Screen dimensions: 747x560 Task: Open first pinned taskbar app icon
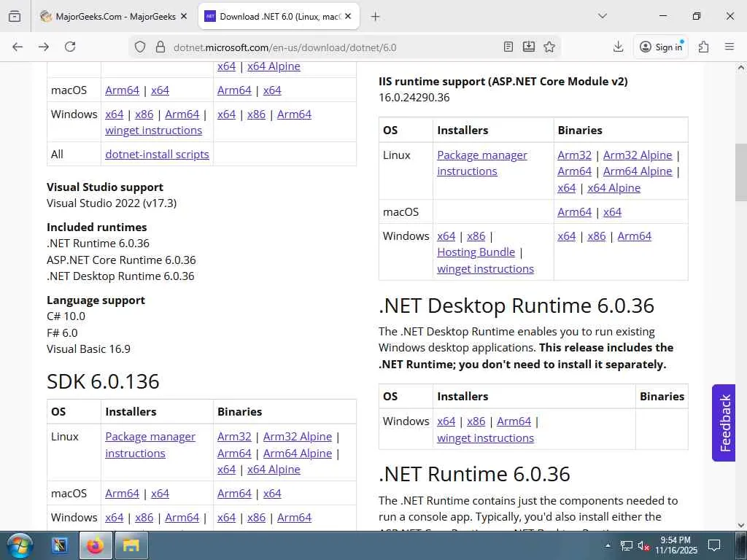[x=60, y=545]
